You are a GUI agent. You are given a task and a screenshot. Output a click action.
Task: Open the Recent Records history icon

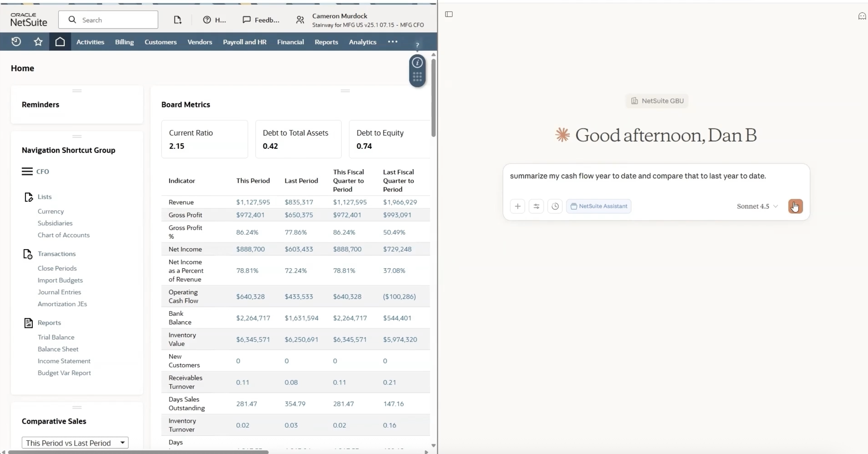point(16,42)
